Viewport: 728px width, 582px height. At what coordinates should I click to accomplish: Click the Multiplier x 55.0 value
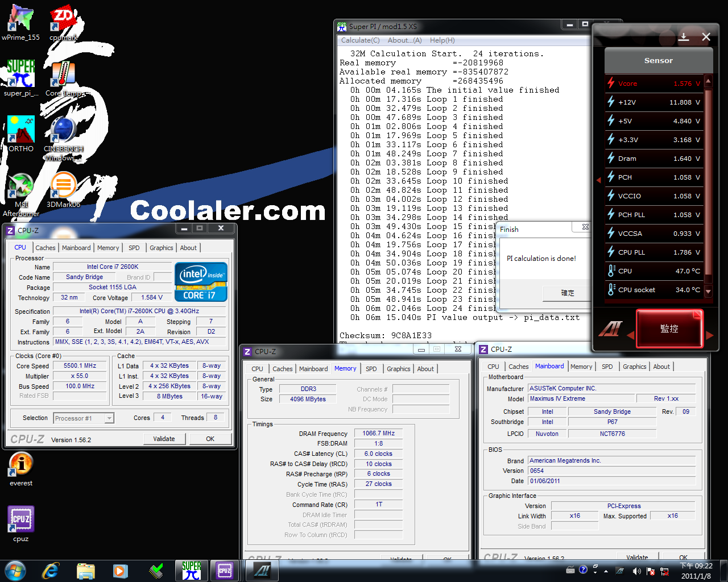[80, 376]
